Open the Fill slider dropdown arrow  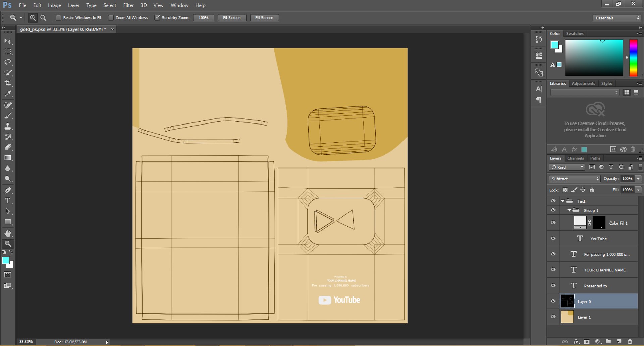point(638,190)
